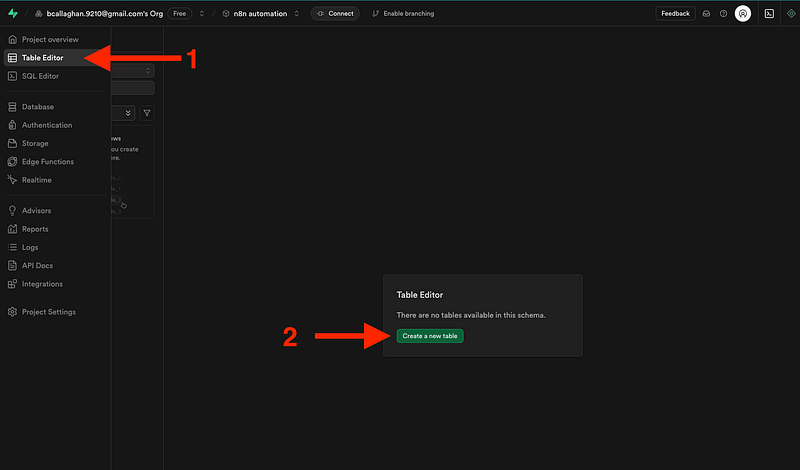800x470 pixels.
Task: Select SQL Editor in the sidebar
Action: (40, 76)
